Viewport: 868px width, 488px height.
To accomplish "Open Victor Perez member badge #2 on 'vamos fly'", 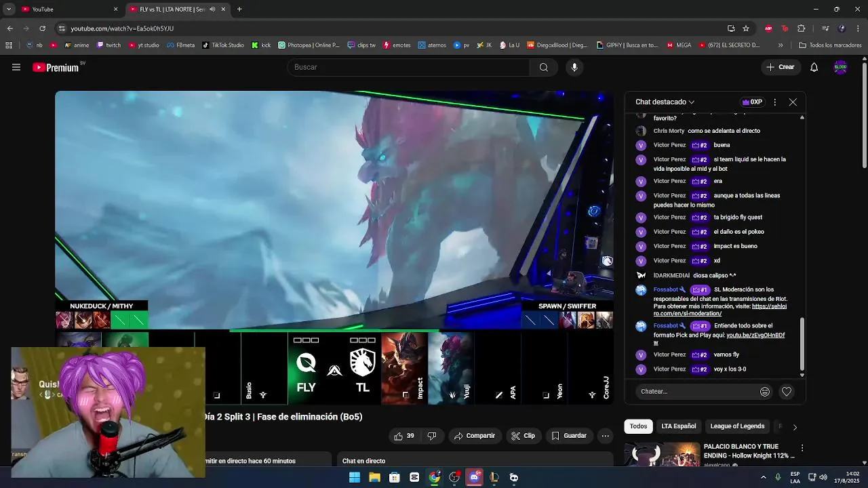I will 700,355.
